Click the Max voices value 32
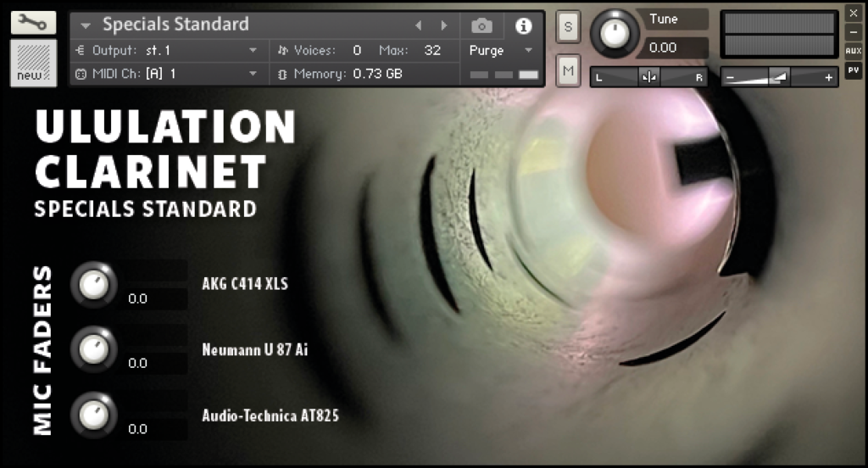Image resolution: width=868 pixels, height=468 pixels. pyautogui.click(x=432, y=50)
